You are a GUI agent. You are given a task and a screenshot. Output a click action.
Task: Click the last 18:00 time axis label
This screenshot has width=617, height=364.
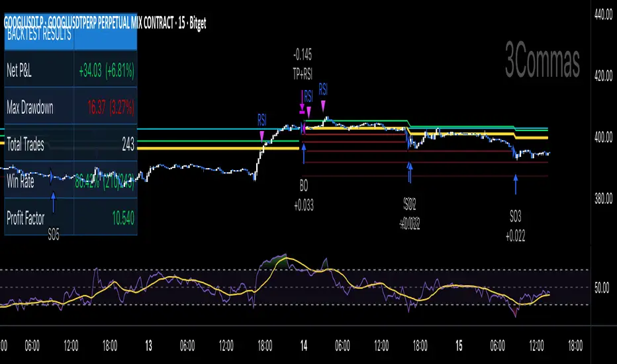tap(575, 346)
